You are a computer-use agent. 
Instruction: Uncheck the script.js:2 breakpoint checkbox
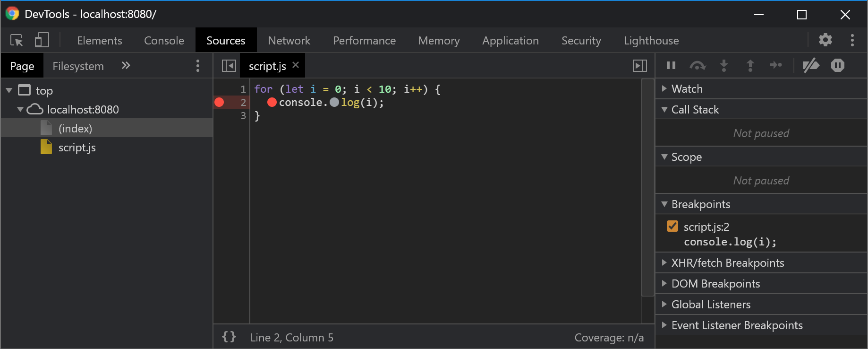click(672, 227)
